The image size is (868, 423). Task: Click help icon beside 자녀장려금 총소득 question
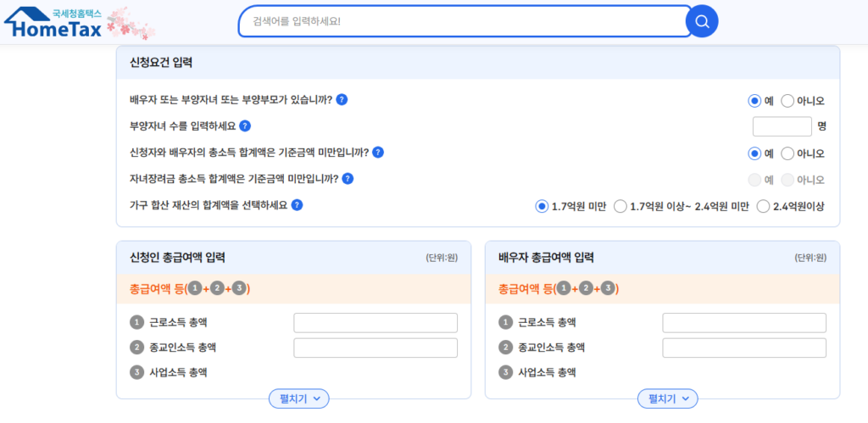348,179
